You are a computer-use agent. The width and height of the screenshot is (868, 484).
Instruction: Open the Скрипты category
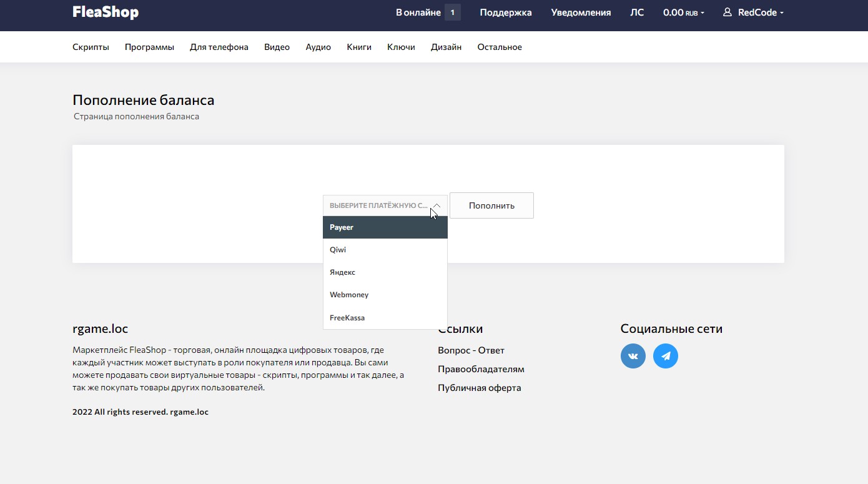(x=91, y=47)
